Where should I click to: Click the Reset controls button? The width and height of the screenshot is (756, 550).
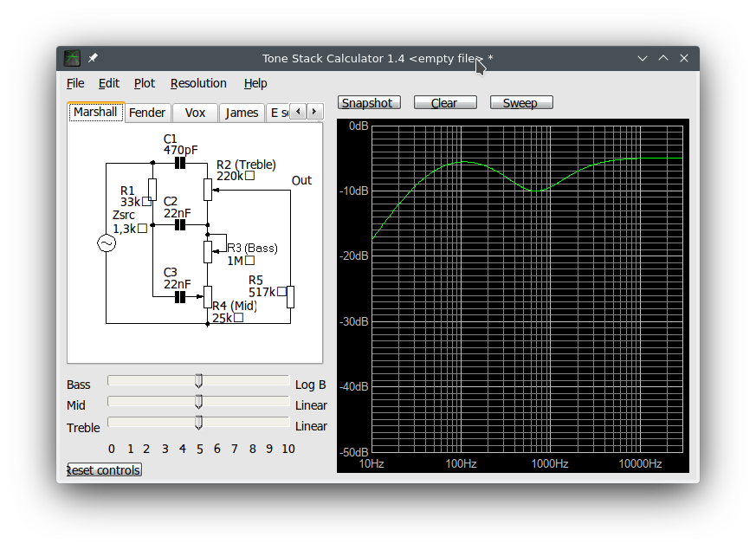(104, 470)
